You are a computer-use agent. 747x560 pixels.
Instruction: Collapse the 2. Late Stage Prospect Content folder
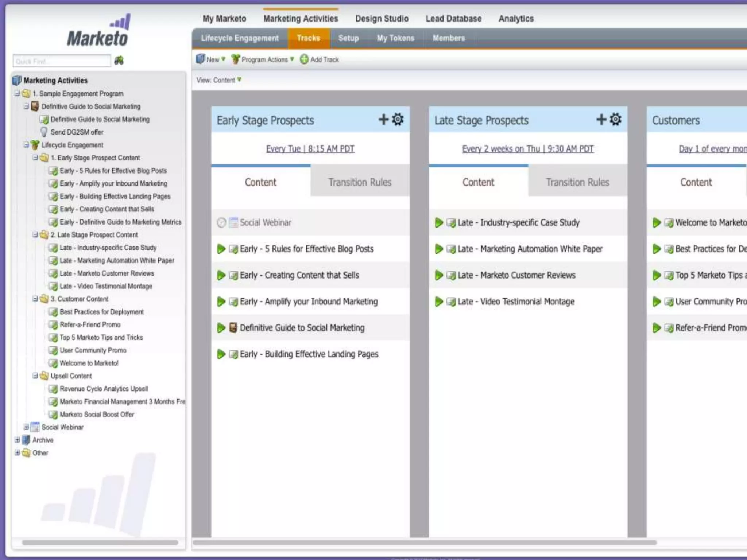pyautogui.click(x=35, y=235)
